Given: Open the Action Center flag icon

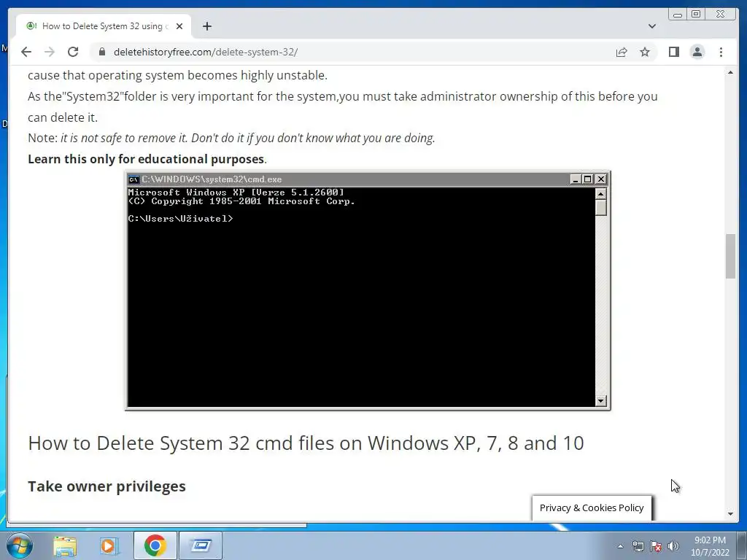Looking at the screenshot, I should [x=656, y=546].
